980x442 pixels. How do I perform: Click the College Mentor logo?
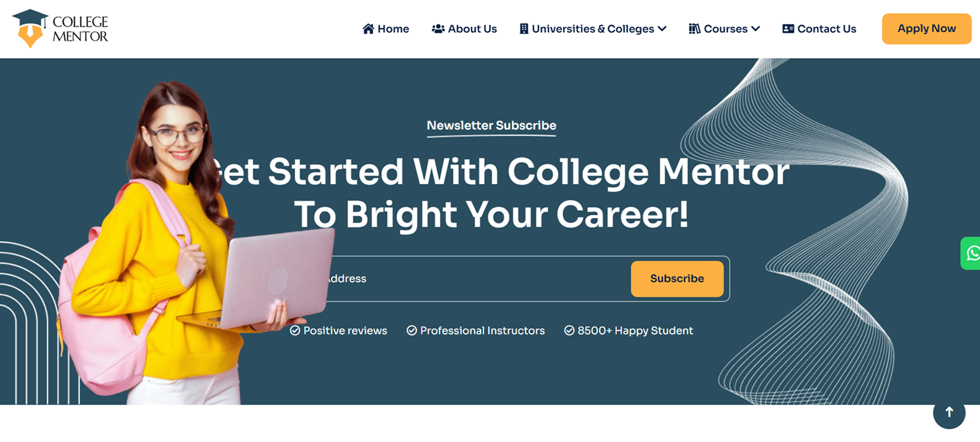(x=60, y=29)
